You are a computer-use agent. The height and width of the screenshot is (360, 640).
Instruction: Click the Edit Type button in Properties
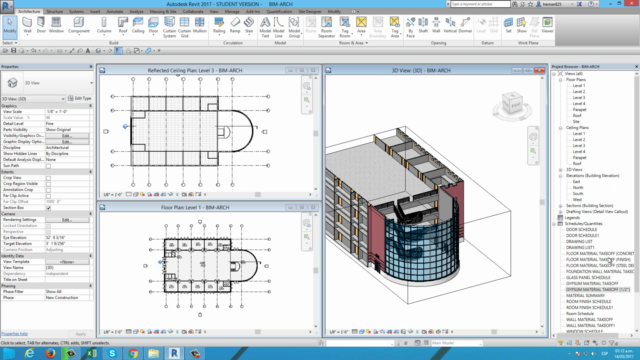[80, 98]
